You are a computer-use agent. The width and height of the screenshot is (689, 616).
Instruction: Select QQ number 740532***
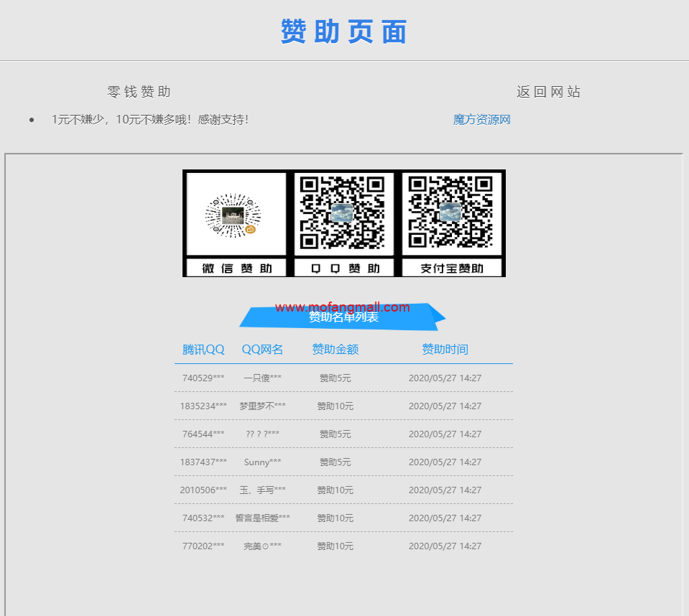(203, 518)
